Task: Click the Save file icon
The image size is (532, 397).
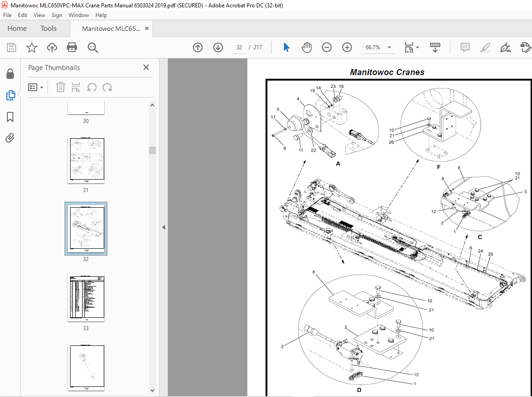Action: pyautogui.click(x=12, y=47)
